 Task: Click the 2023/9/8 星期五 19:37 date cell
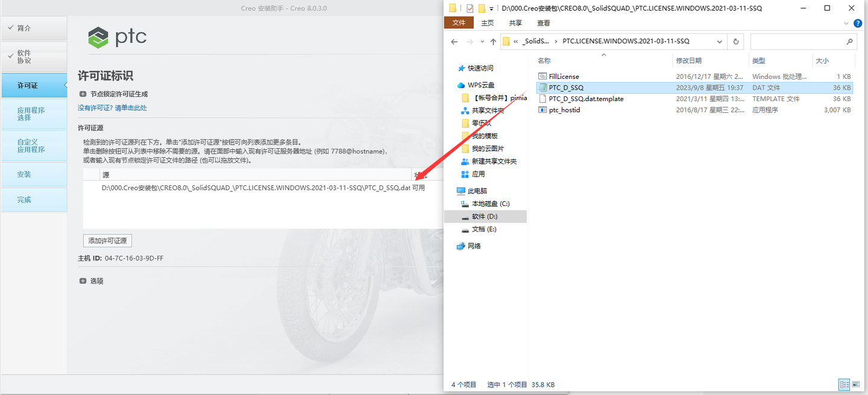[709, 87]
